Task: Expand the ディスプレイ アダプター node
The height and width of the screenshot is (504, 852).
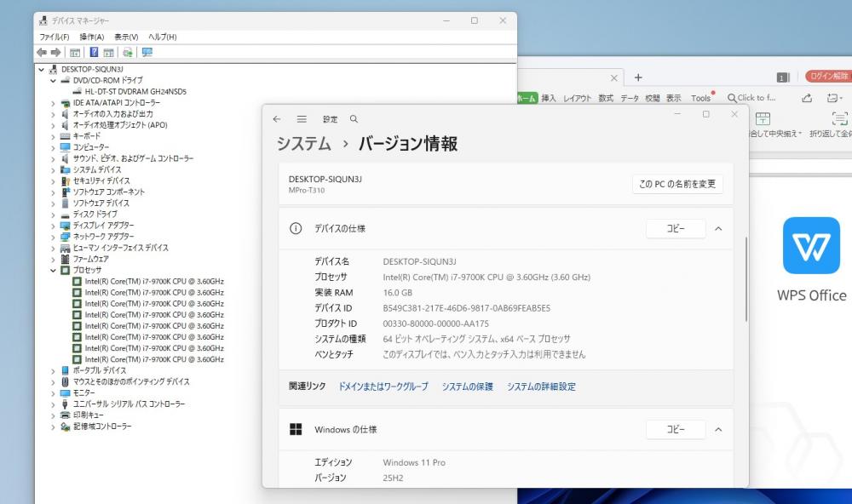Action: pyautogui.click(x=53, y=226)
